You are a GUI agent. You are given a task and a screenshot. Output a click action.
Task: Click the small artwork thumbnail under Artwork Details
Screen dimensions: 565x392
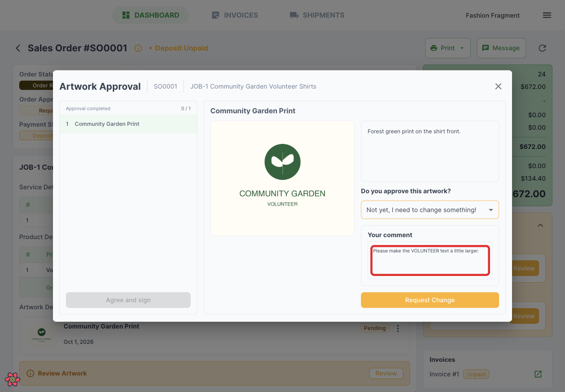pyautogui.click(x=42, y=335)
